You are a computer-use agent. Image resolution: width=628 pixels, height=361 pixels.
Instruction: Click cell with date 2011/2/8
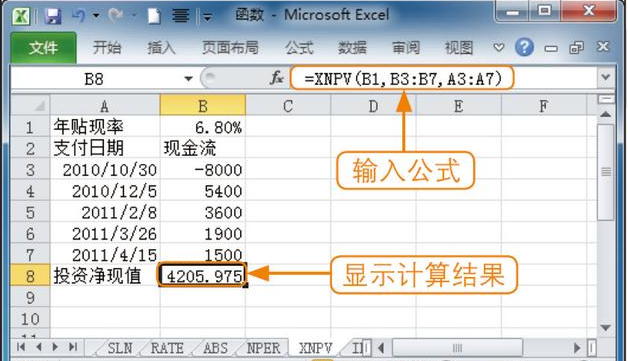pyautogui.click(x=105, y=212)
